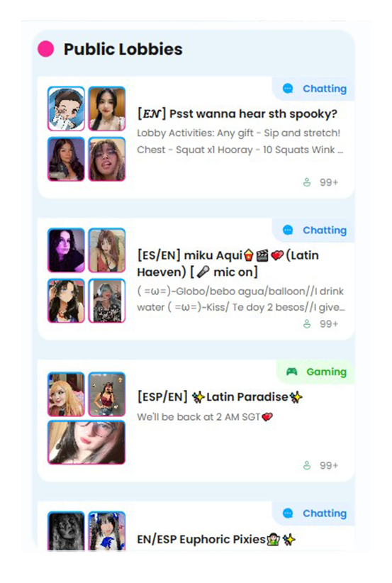The width and height of the screenshot is (392, 583).
Task: Click the wide glasses avatar in the Latin Paradise lobby
Action: (86, 443)
